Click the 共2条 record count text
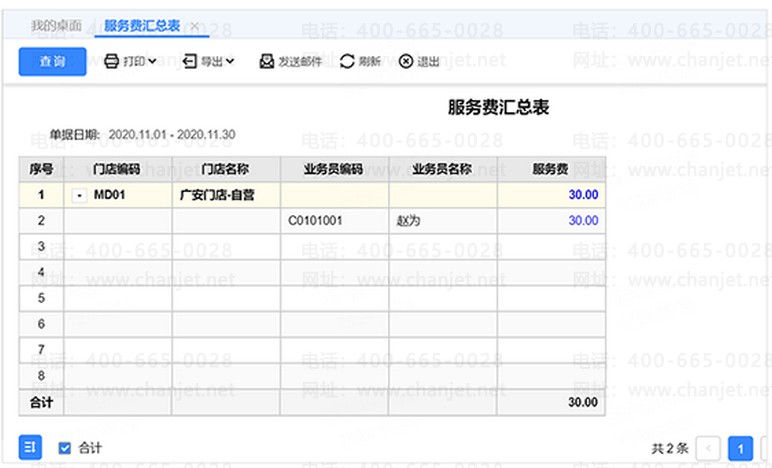Viewport: 772px width, 468px height. (x=670, y=448)
